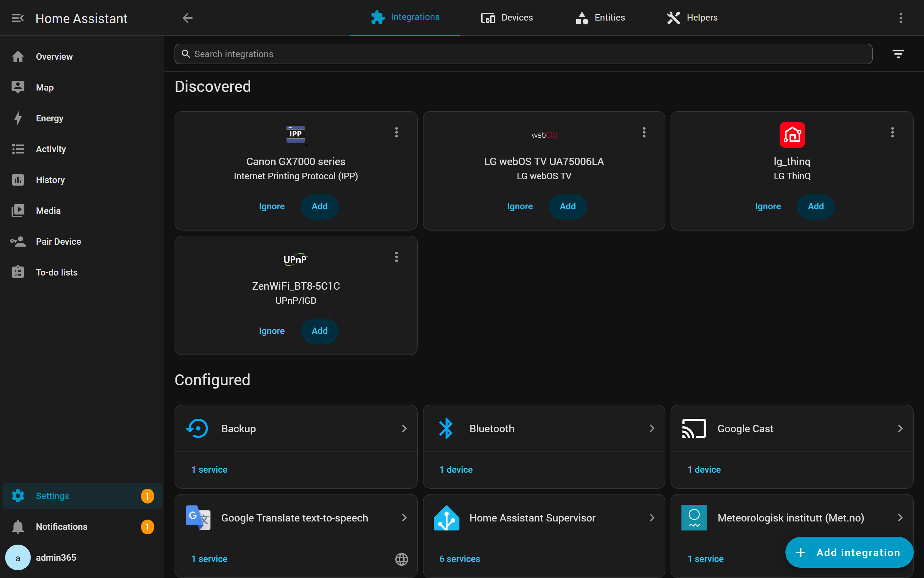Open the top-right overflow menu
The width and height of the screenshot is (924, 578).
point(901,18)
